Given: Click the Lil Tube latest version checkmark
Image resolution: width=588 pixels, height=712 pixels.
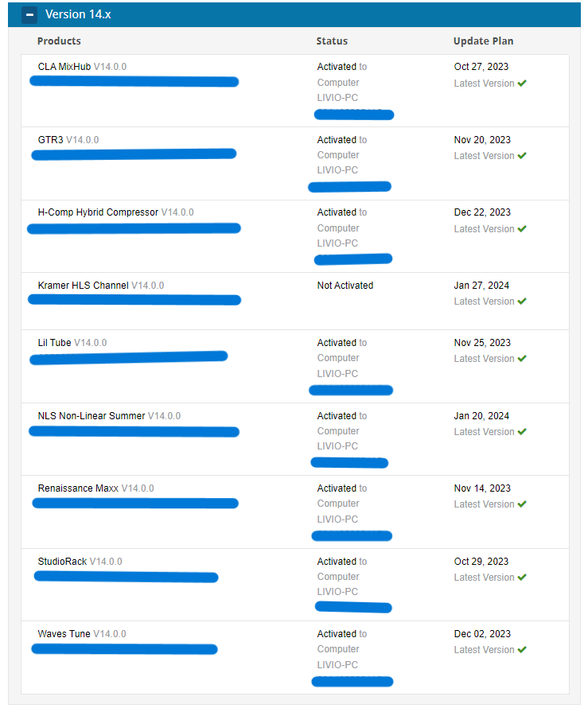Looking at the screenshot, I should click(522, 359).
